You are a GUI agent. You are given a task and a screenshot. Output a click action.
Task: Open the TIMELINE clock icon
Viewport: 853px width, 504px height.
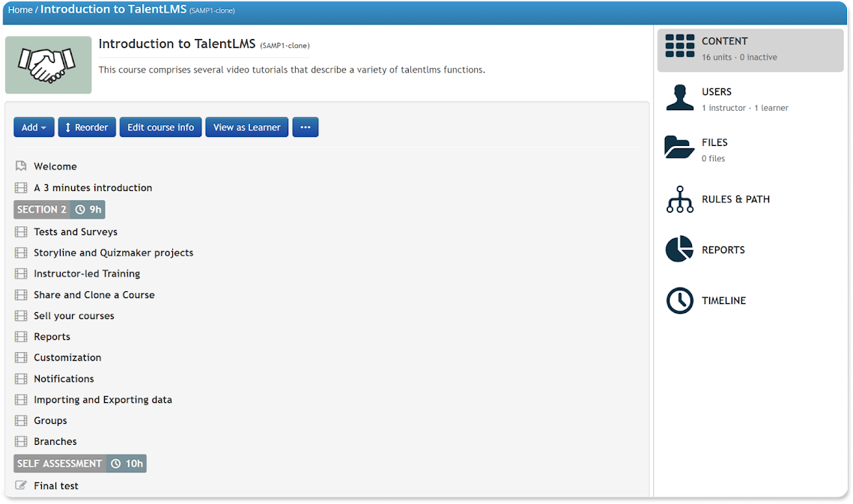point(680,300)
